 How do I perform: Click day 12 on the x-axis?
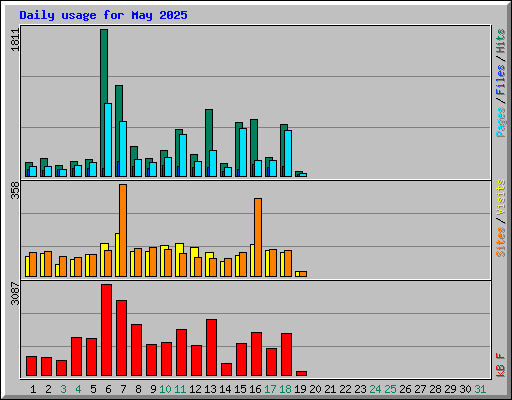(x=195, y=389)
